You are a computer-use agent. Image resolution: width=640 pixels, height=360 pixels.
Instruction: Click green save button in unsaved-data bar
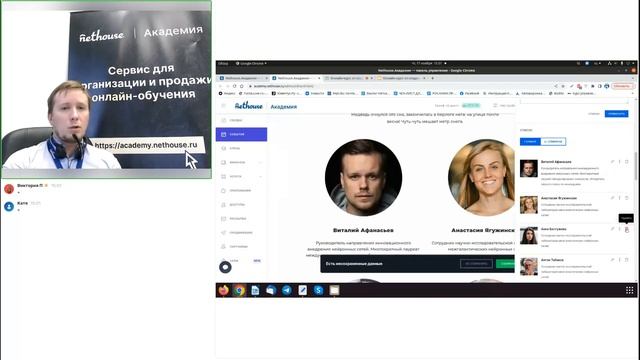pyautogui.click(x=505, y=264)
